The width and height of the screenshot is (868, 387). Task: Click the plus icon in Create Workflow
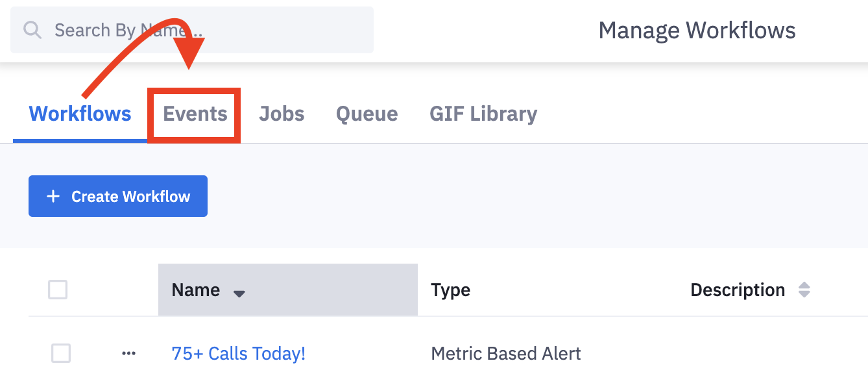[x=53, y=195]
